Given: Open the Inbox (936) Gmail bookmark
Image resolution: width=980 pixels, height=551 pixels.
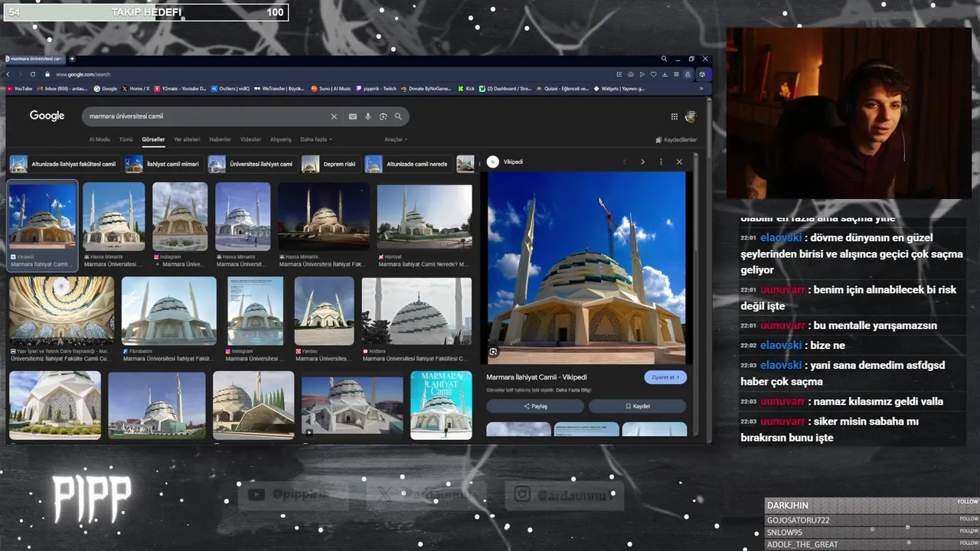Looking at the screenshot, I should point(62,89).
